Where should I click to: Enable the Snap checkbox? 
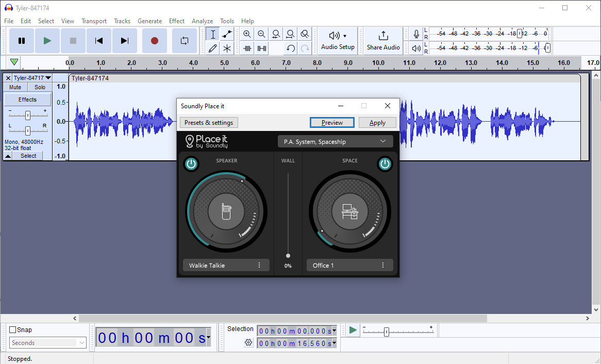[13, 330]
